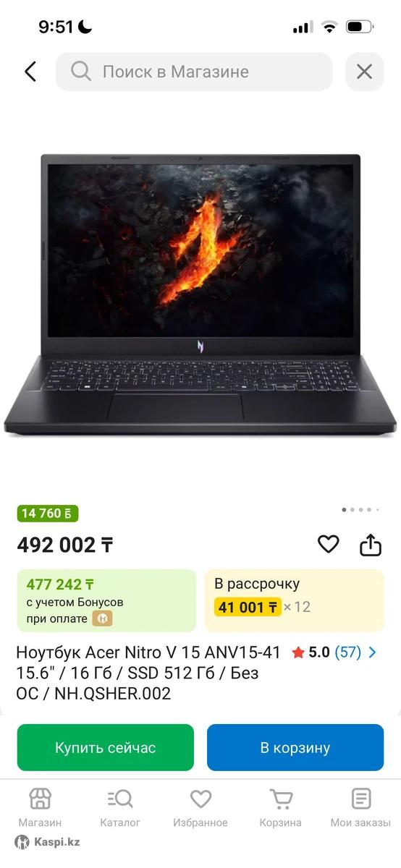Select the В рассрочку installment option
This screenshot has height=868, width=401.
point(295,600)
